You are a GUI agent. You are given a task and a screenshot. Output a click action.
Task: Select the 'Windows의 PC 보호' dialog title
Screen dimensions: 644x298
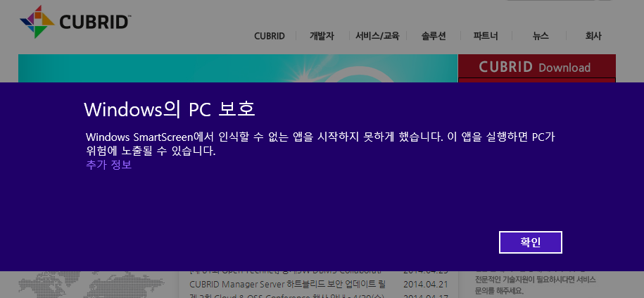[170, 109]
